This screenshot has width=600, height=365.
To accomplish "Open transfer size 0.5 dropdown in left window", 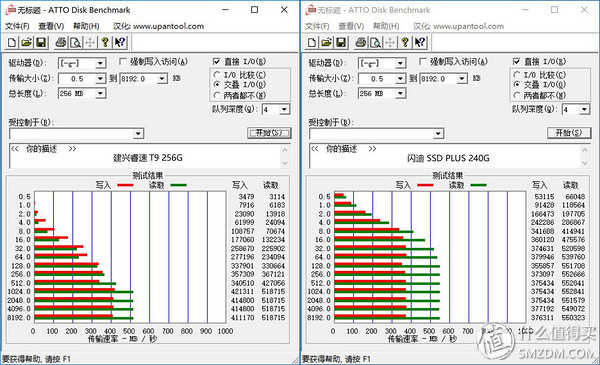I will click(100, 79).
